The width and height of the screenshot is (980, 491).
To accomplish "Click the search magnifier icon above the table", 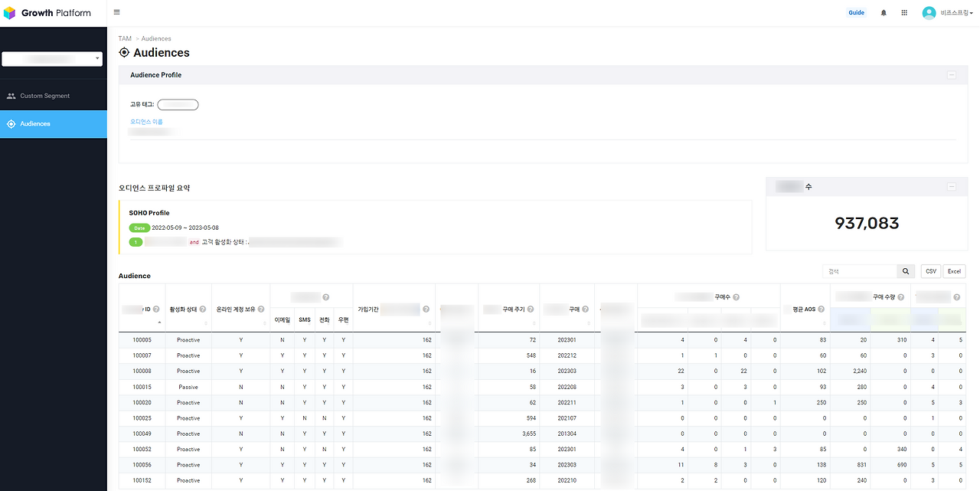I will click(905, 270).
